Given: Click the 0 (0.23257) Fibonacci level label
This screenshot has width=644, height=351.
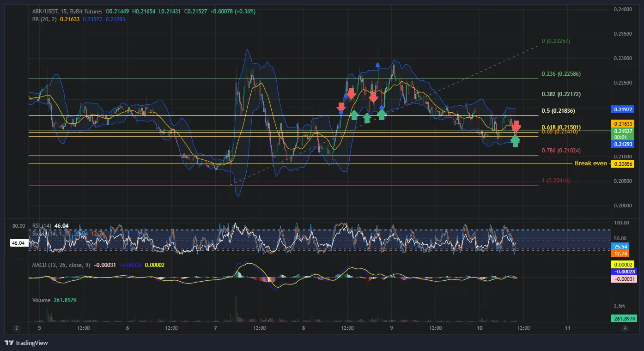Looking at the screenshot, I should point(556,41).
